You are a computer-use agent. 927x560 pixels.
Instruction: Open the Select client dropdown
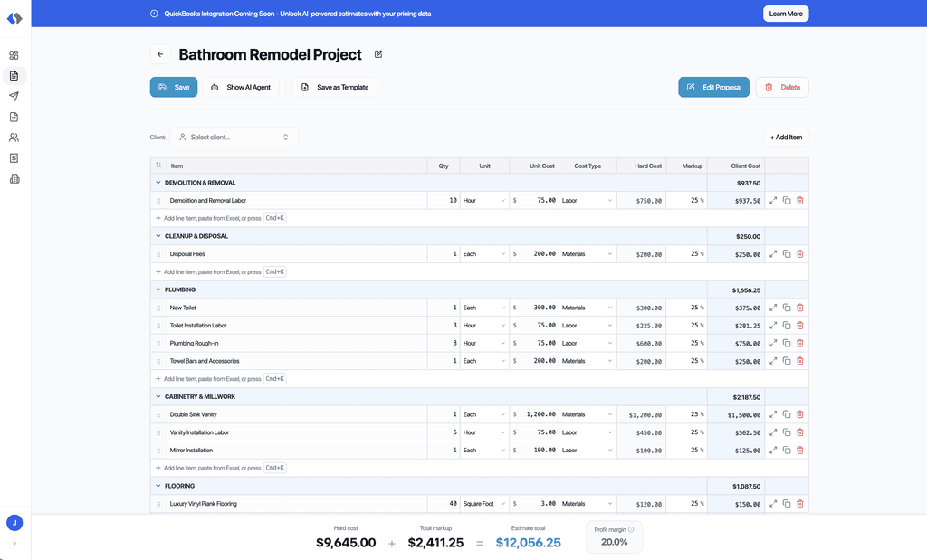point(234,137)
